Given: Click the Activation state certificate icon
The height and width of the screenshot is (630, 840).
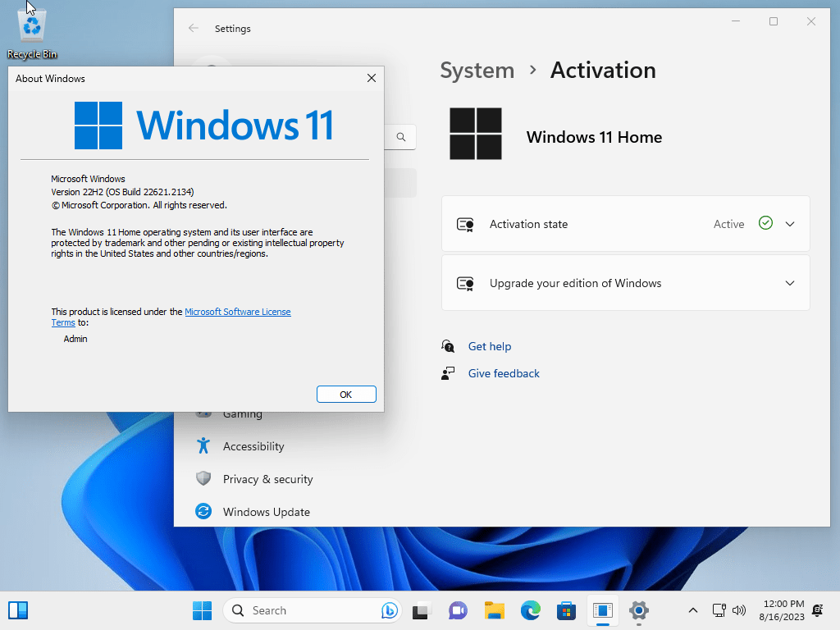Looking at the screenshot, I should tap(465, 225).
